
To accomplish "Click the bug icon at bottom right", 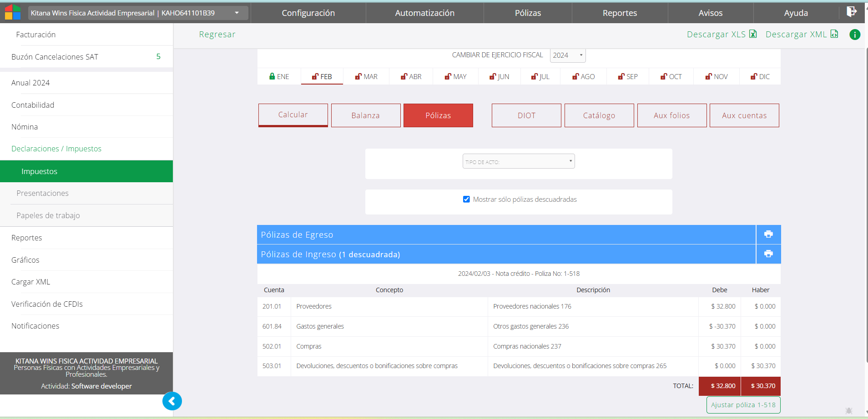I will 849,410.
